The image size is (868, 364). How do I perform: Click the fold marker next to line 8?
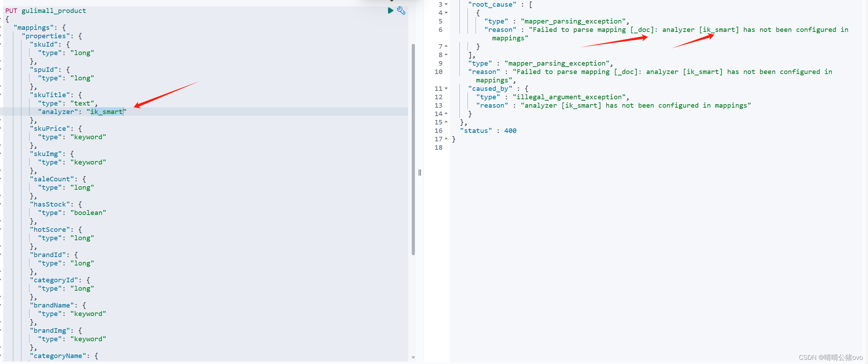click(446, 54)
